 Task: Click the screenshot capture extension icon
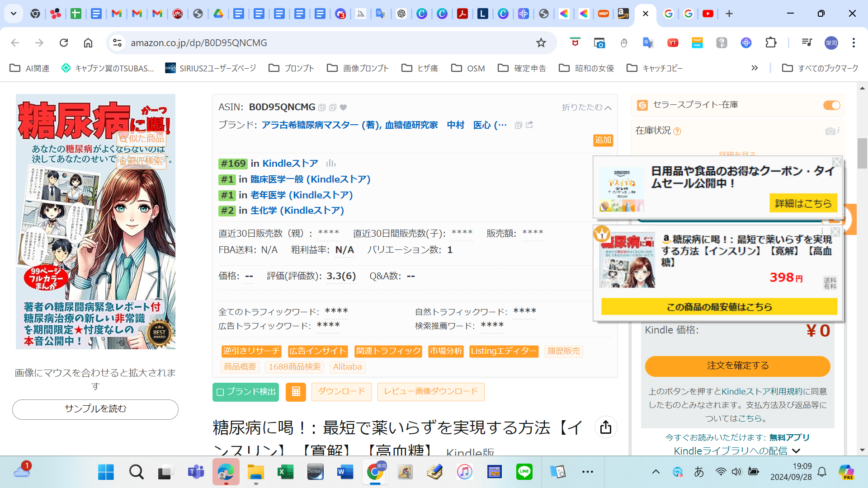click(599, 42)
